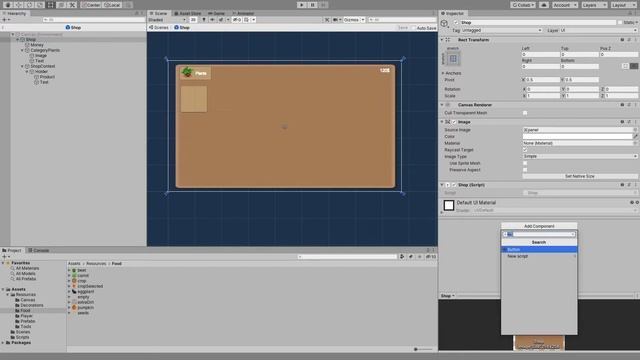The width and height of the screenshot is (640, 360).
Task: Toggle the Local handle rotation button
Action: click(x=112, y=5)
